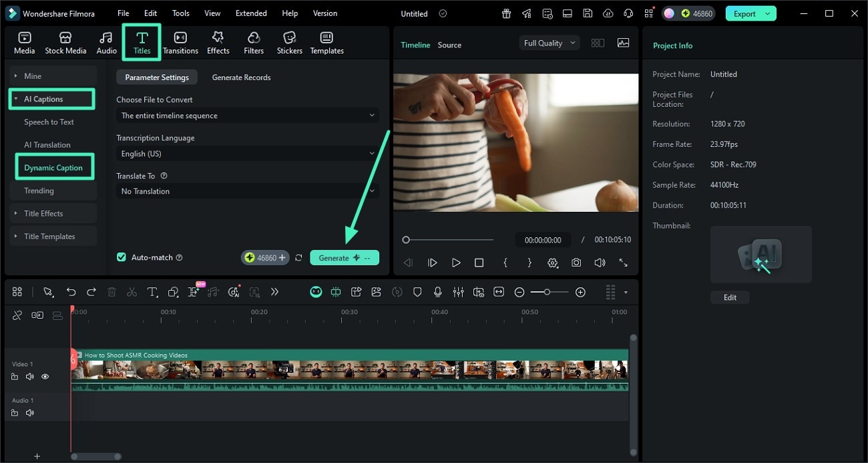Viewport: 868px width, 463px height.
Task: Click the Effects panel icon
Action: click(x=218, y=41)
